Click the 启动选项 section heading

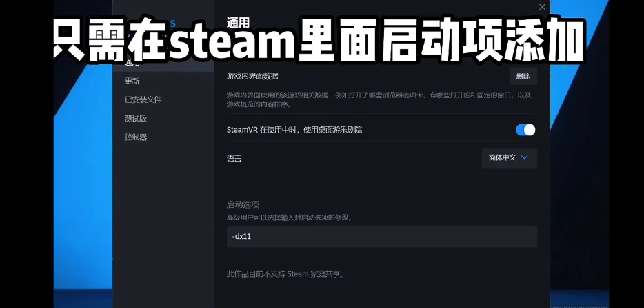point(243,204)
